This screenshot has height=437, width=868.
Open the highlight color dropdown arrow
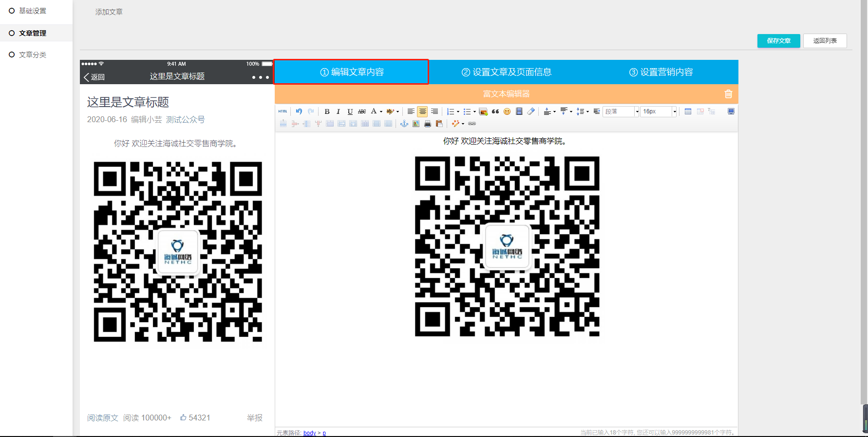pos(398,112)
